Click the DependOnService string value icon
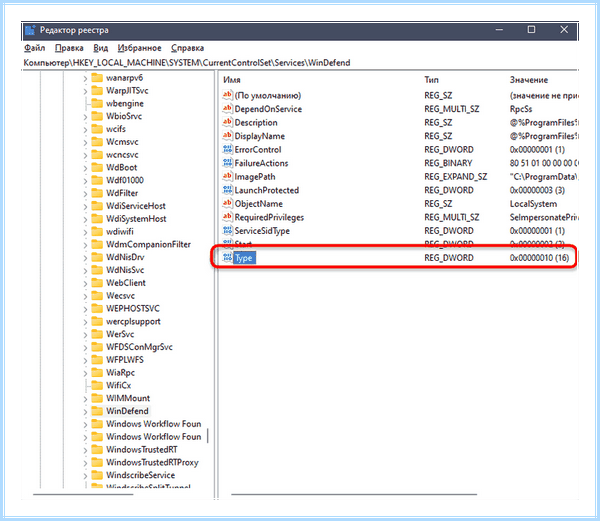The height and width of the screenshot is (521, 600). (227, 109)
